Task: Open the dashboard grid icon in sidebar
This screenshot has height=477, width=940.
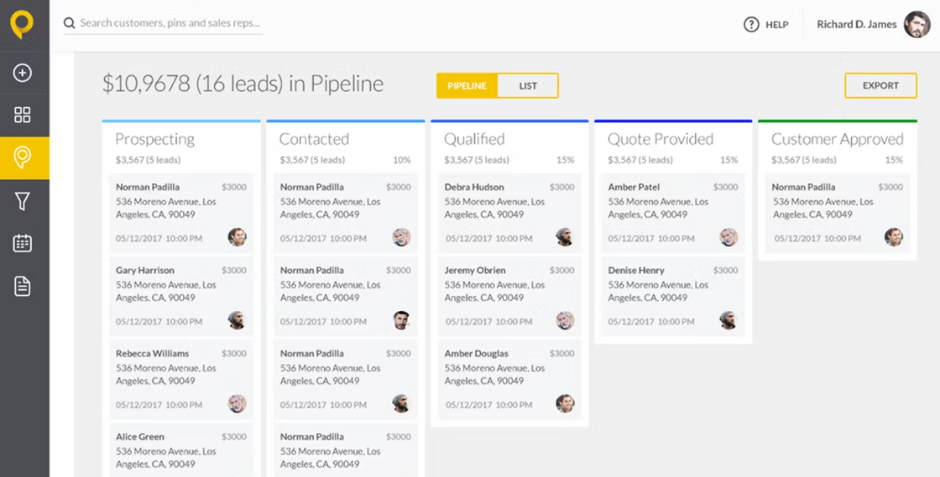Action: click(x=22, y=115)
